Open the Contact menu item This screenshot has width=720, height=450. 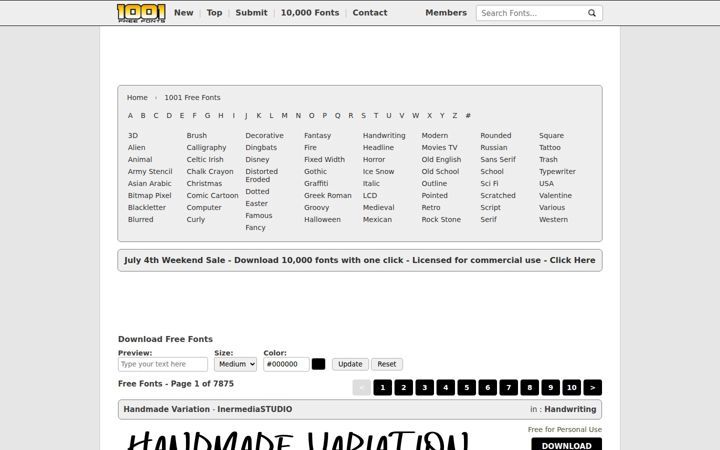coord(370,13)
